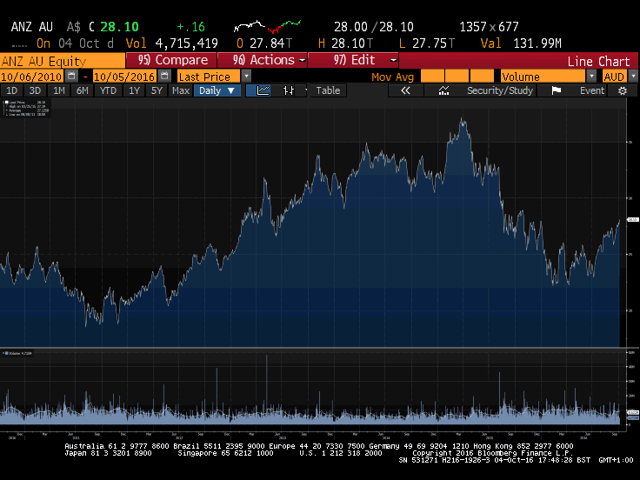Open chart settings gear icon
640x480 pixels.
pos(622,91)
